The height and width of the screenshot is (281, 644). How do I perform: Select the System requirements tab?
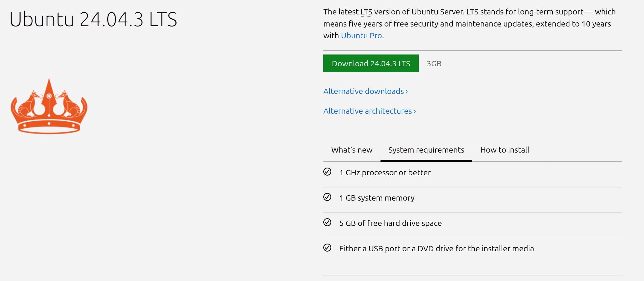[x=426, y=150]
